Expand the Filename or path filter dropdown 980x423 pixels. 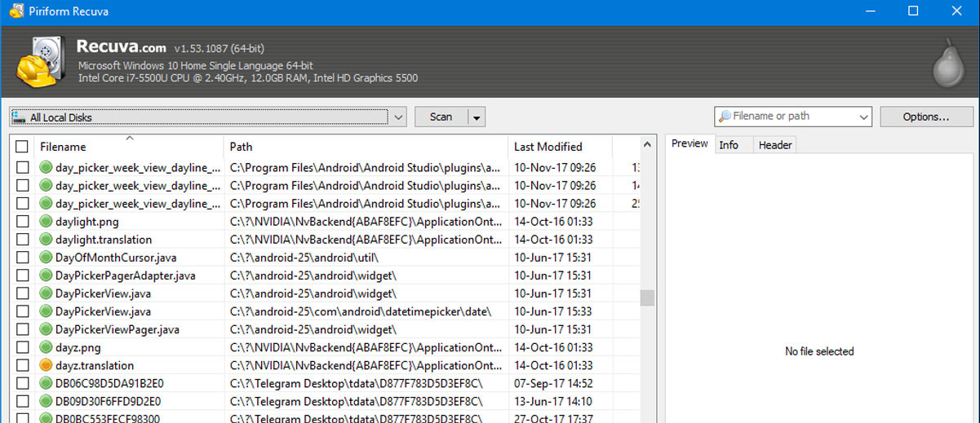pyautogui.click(x=864, y=117)
